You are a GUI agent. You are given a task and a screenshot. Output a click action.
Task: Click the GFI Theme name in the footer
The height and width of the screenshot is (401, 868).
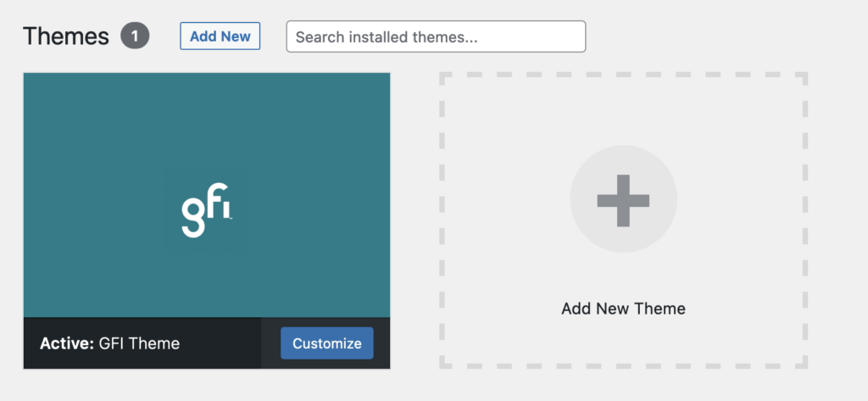coord(140,343)
